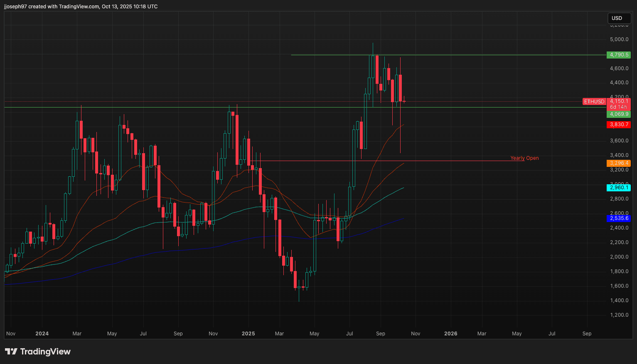Click 2024 on the time axis

pos(42,334)
